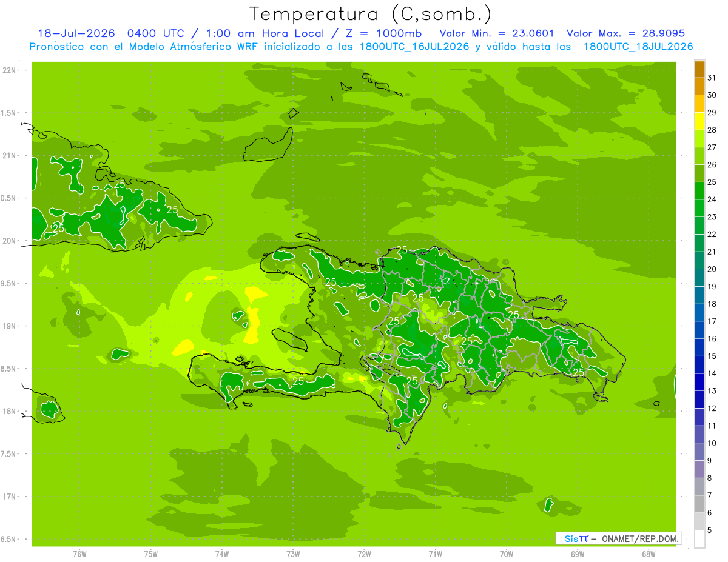Pick the lime swatch between 27 and 28
This screenshot has width=728, height=562.
(x=699, y=138)
